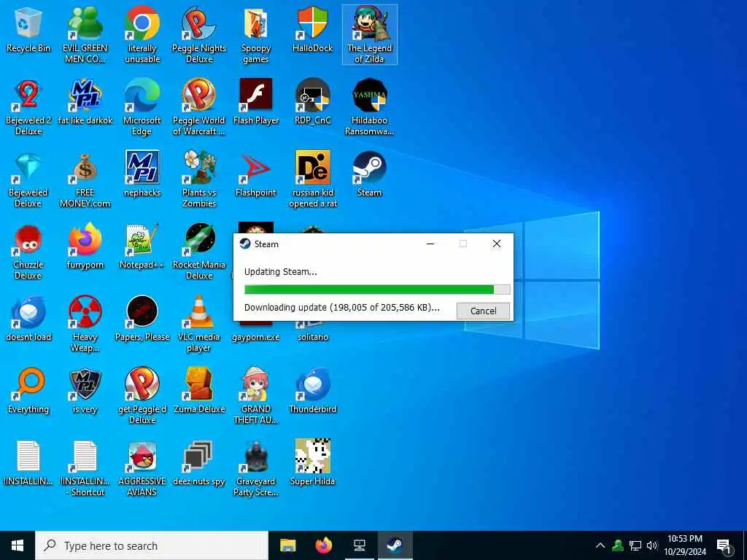Open the clock showing 10:53 PM
747x560 pixels.
point(685,545)
